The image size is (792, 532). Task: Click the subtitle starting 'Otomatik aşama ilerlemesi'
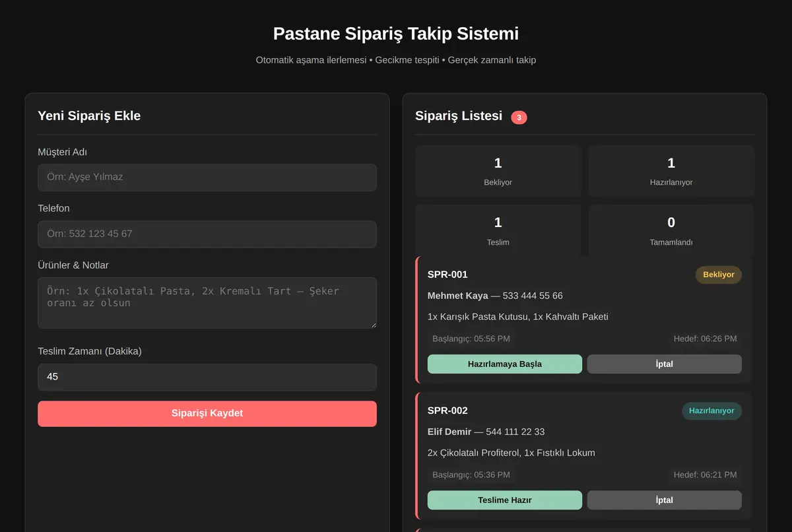tap(396, 60)
